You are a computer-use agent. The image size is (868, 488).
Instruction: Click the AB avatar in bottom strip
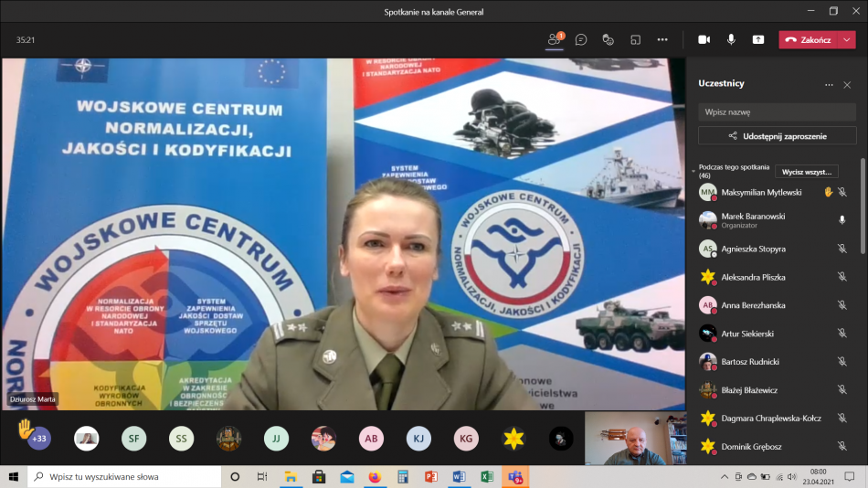click(x=371, y=438)
